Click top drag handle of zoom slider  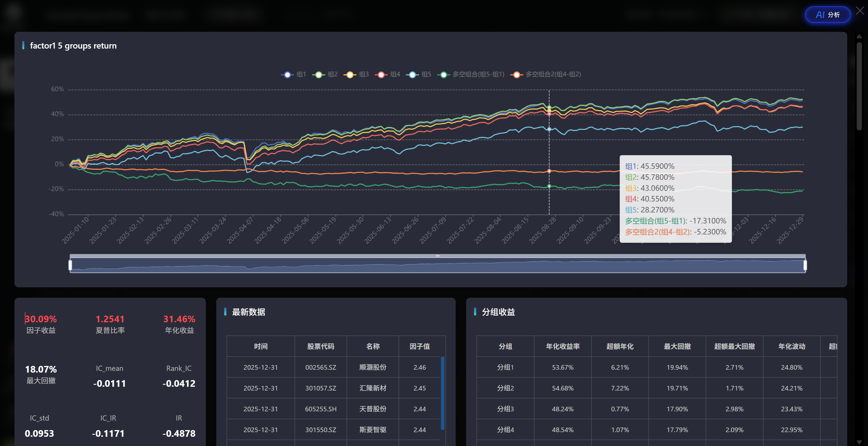[437, 256]
